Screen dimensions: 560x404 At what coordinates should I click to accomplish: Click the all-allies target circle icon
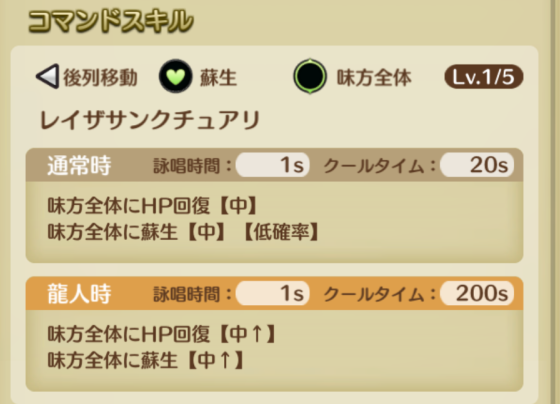(x=310, y=76)
